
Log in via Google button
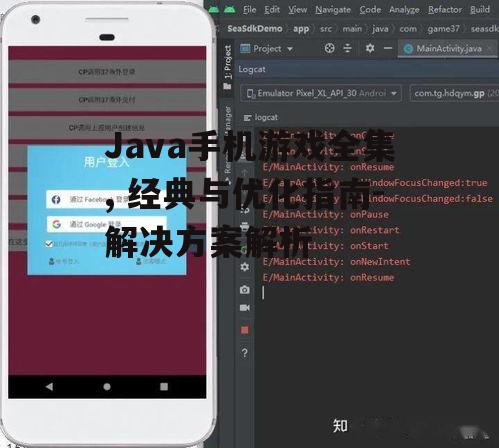[x=107, y=224]
